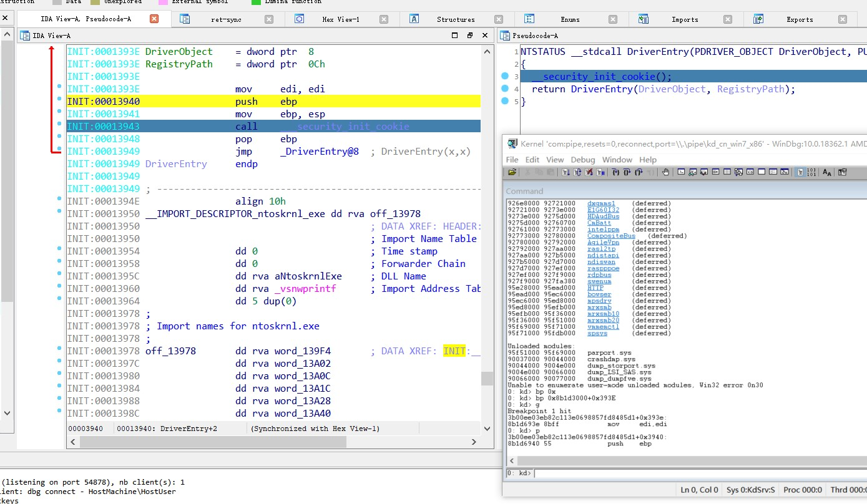The width and height of the screenshot is (867, 504).
Task: Click the Open source file folder icon
Action: tap(512, 172)
